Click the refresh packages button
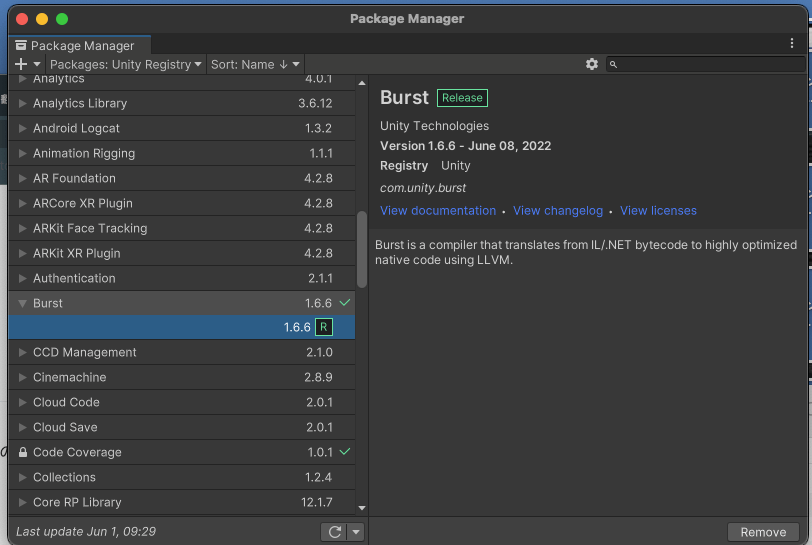Viewport: 812px width, 545px height. pyautogui.click(x=335, y=532)
